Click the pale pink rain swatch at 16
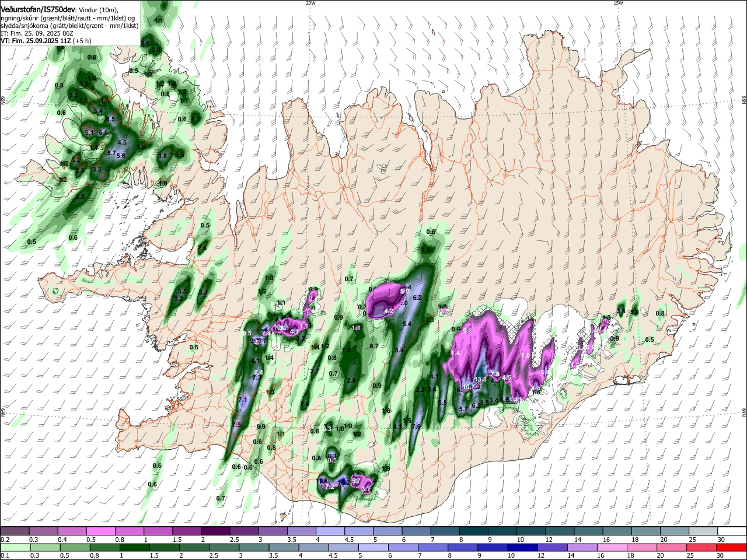Viewport: 747px width, 560px height. (612, 547)
